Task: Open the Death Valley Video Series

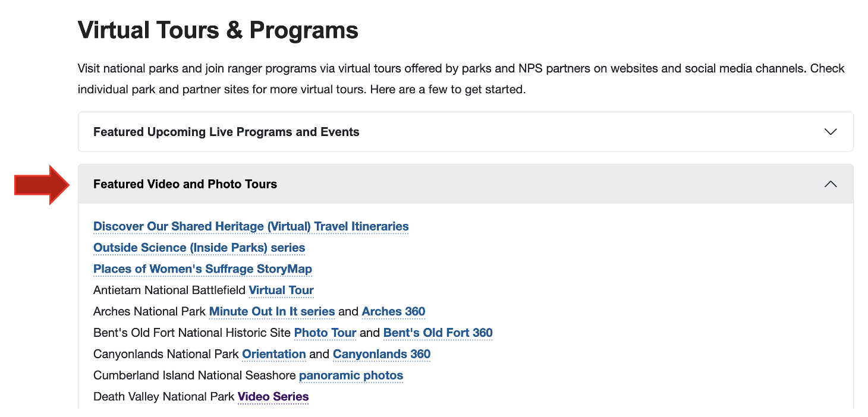Action: [273, 396]
